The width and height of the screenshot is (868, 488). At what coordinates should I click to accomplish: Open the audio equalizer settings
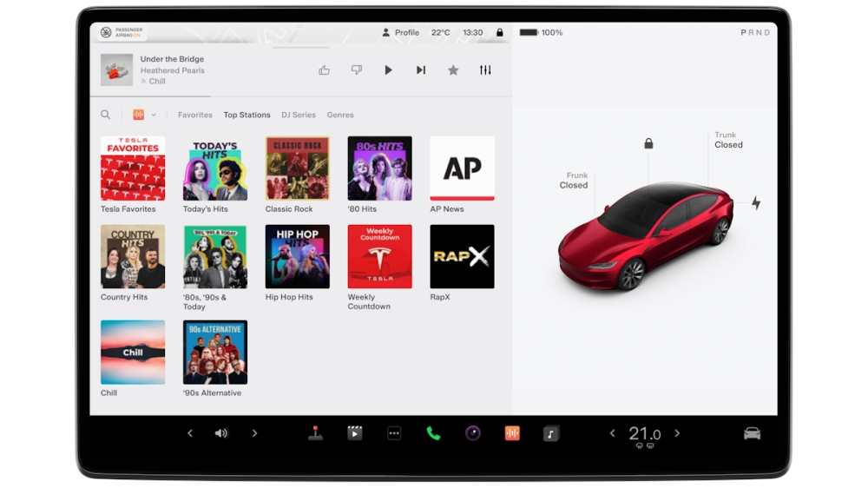click(485, 70)
